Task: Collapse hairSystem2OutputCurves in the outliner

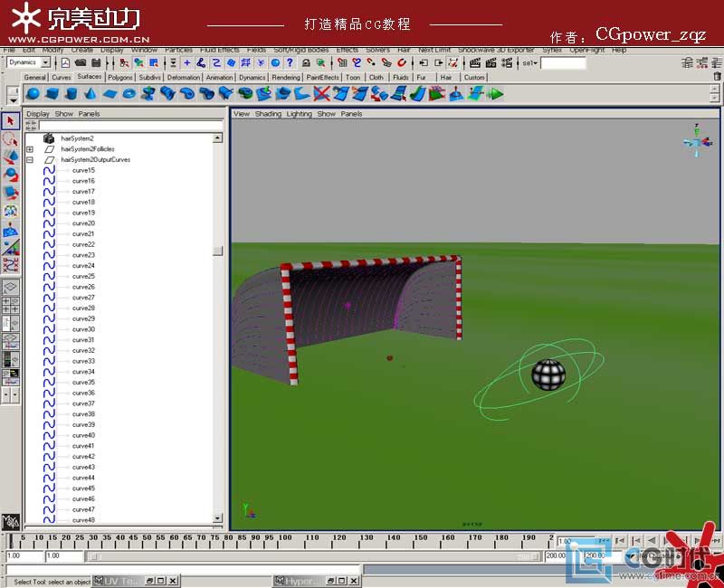Action: click(30, 160)
